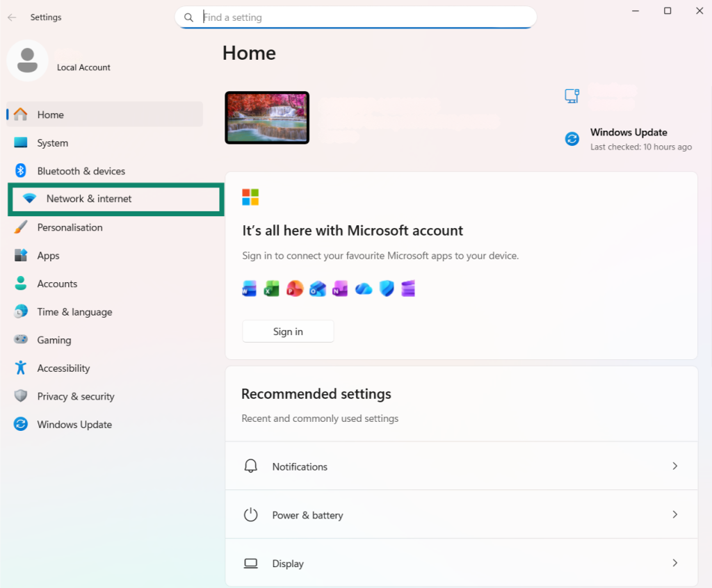Viewport: 712px width, 588px height.
Task: Go to Apps settings section
Action: pyautogui.click(x=49, y=256)
